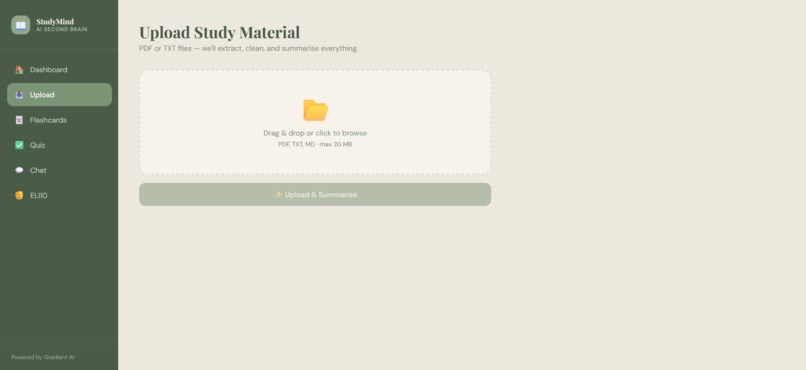
Task: Go to the Flashcards page
Action: pyautogui.click(x=59, y=120)
